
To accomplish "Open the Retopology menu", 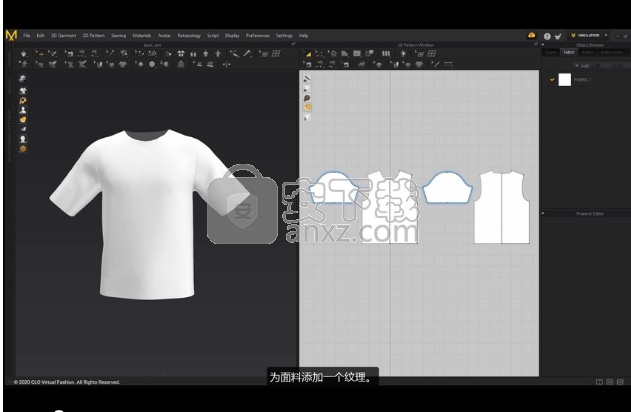I will click(x=189, y=35).
